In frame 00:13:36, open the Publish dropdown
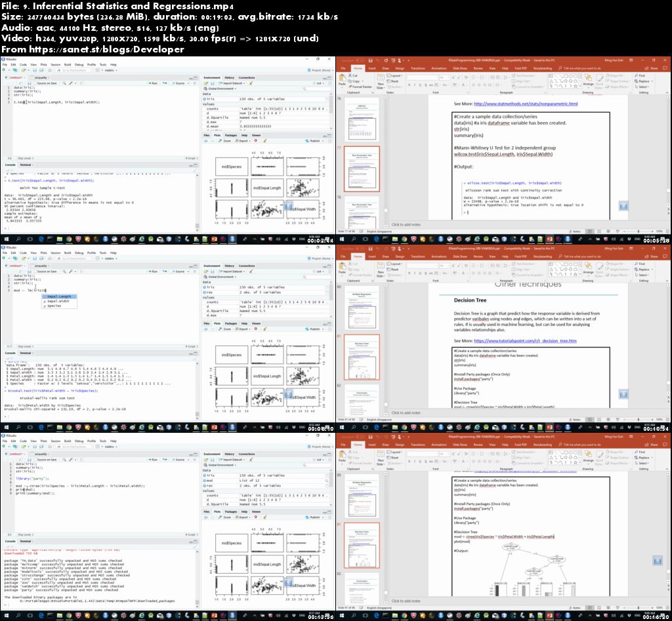The image size is (672, 621). pos(314,517)
